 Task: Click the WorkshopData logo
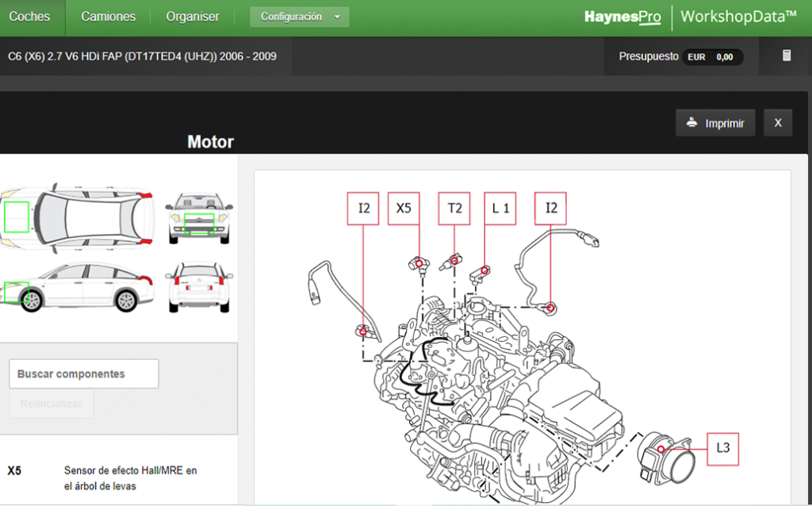(x=738, y=17)
